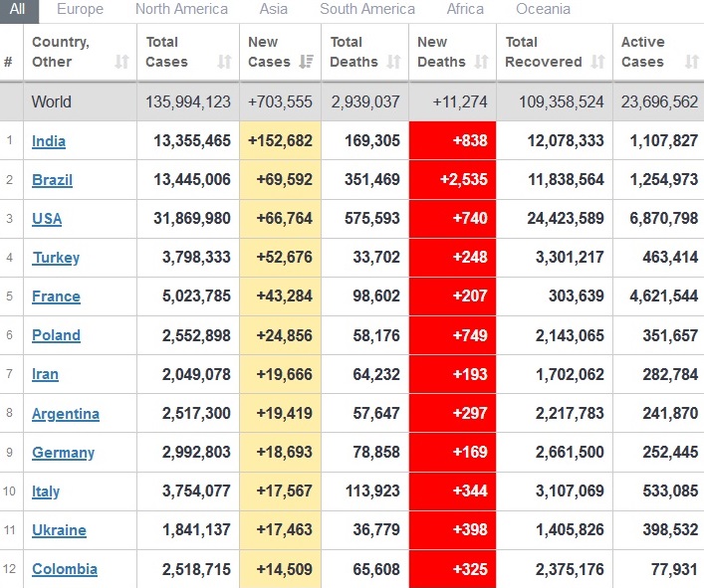Open the North America tab
704x588 pixels.
click(181, 9)
